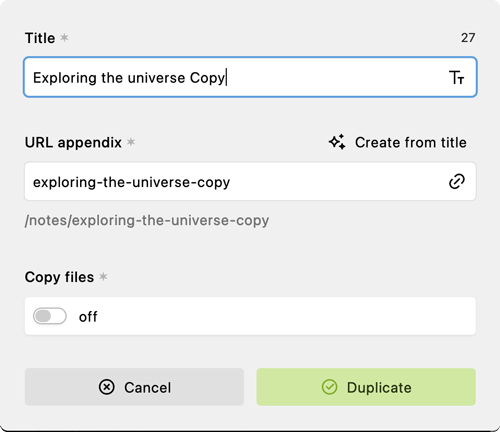
Task: Cancel the duplicate dialog
Action: tap(134, 387)
